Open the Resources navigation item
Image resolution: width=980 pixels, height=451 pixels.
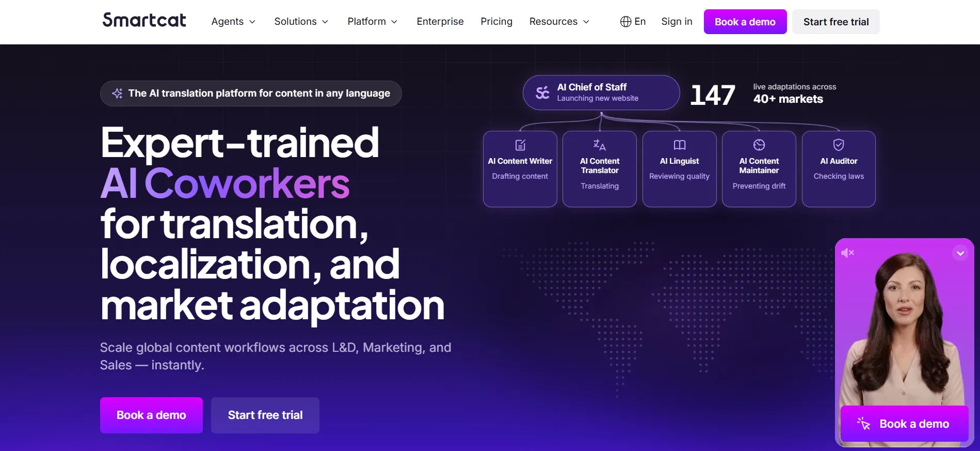559,22
